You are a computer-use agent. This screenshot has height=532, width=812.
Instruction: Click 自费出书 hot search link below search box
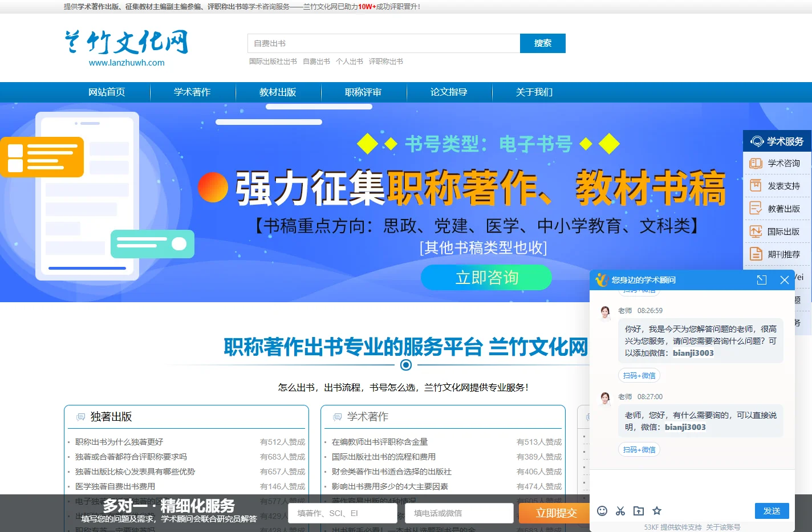tap(316, 62)
